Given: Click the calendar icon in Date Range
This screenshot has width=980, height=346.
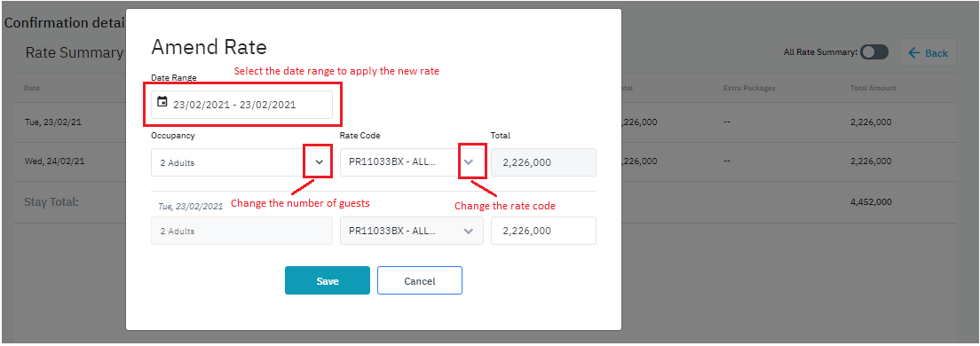Looking at the screenshot, I should tap(162, 102).
